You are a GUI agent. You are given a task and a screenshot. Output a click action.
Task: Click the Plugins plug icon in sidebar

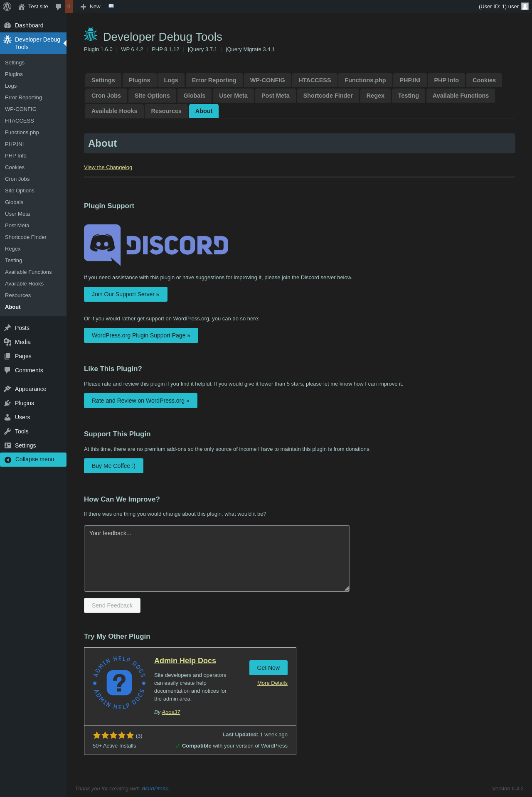[7, 403]
